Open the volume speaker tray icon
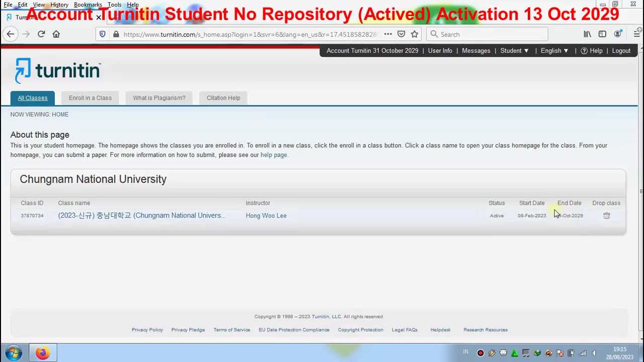Image resolution: width=644 pixels, height=362 pixels. [x=594, y=353]
